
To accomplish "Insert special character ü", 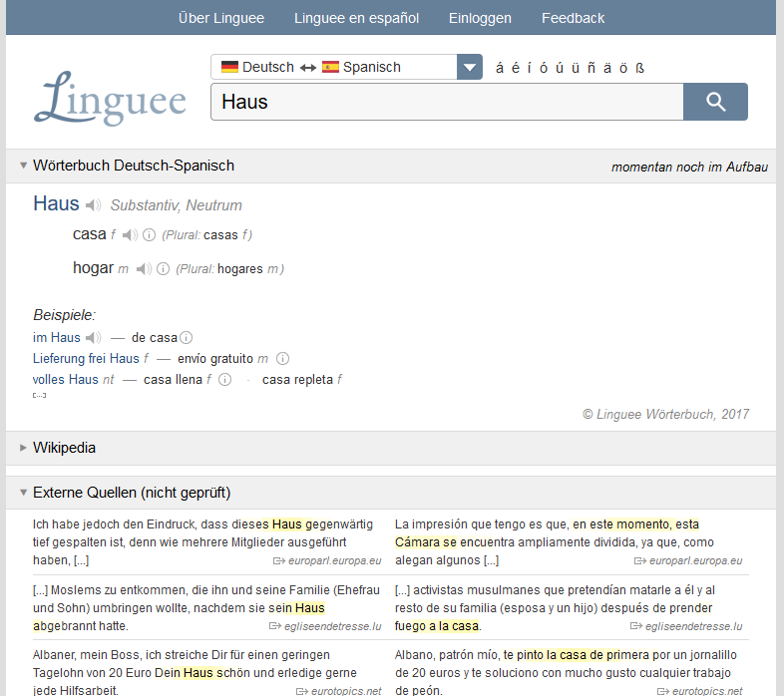I will coord(576,68).
